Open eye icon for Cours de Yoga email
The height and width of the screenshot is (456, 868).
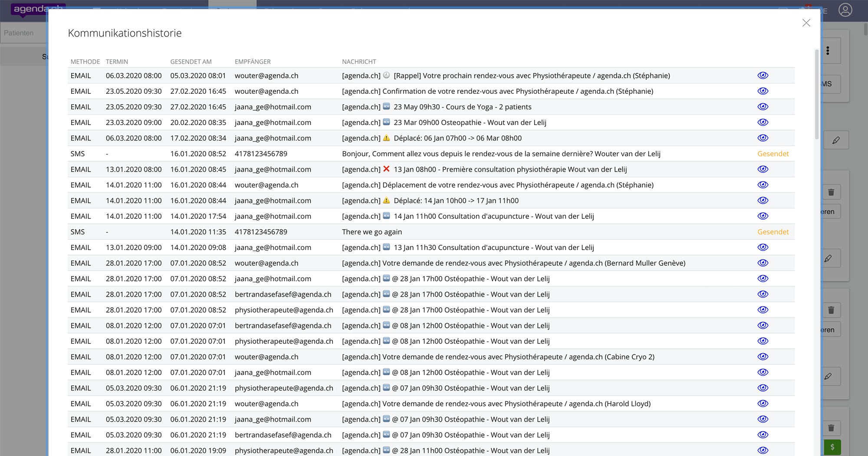click(763, 107)
